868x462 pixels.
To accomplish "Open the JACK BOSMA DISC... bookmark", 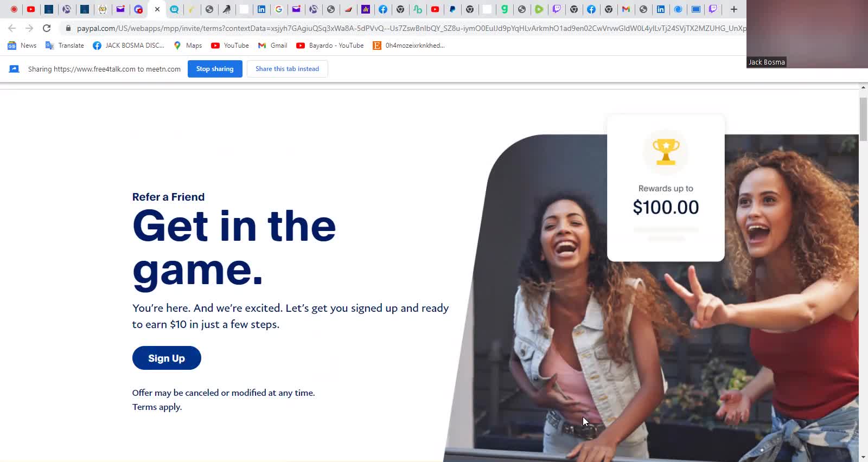I will 129,46.
